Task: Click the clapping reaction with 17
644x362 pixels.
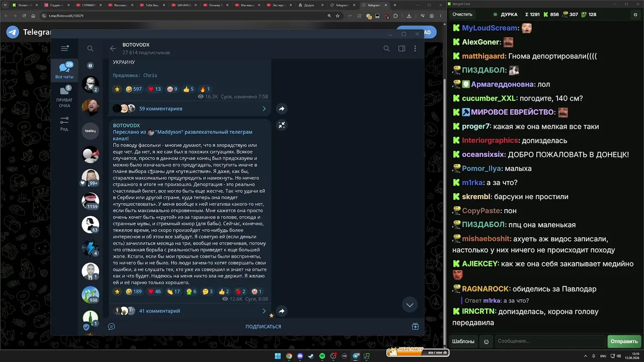Action: (x=174, y=292)
